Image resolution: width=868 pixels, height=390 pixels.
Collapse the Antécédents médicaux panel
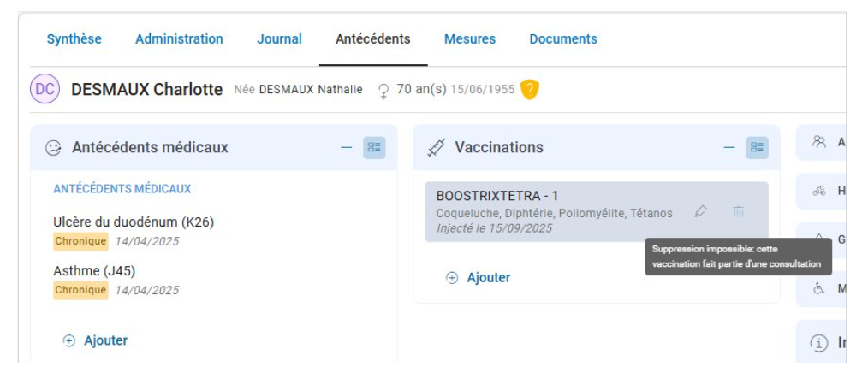(x=347, y=147)
